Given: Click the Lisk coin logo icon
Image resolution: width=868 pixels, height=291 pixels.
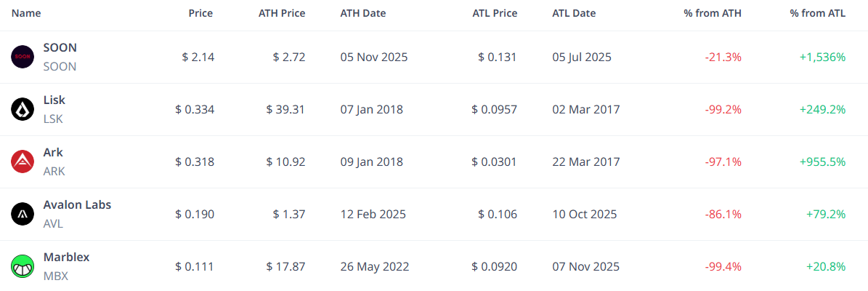Looking at the screenshot, I should 23,109.
